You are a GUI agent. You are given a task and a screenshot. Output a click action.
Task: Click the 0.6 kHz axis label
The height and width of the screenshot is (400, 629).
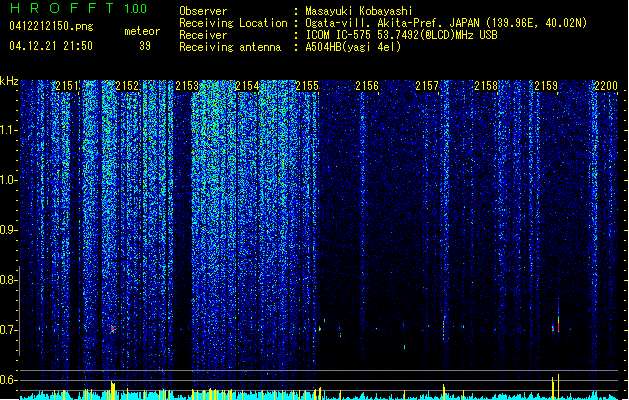[x=8, y=380]
